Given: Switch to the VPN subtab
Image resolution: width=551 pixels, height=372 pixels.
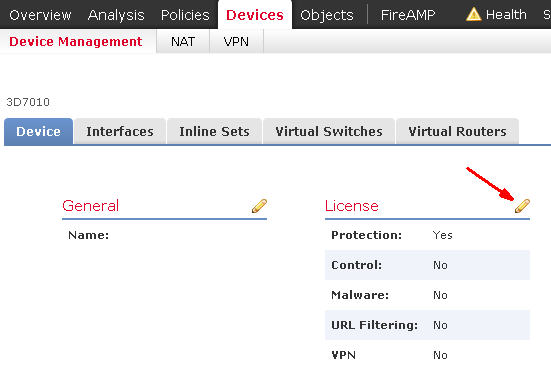Looking at the screenshot, I should (x=236, y=41).
